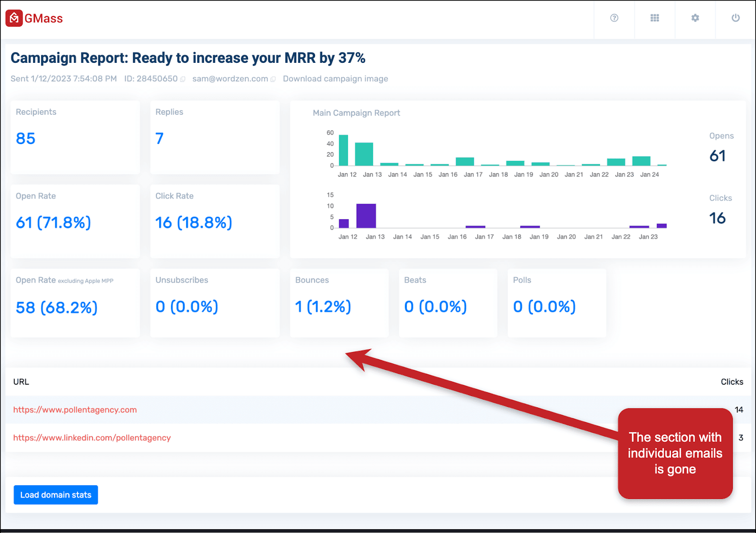Click the Load domain stats button
Screen dimensions: 756x533
click(x=56, y=495)
